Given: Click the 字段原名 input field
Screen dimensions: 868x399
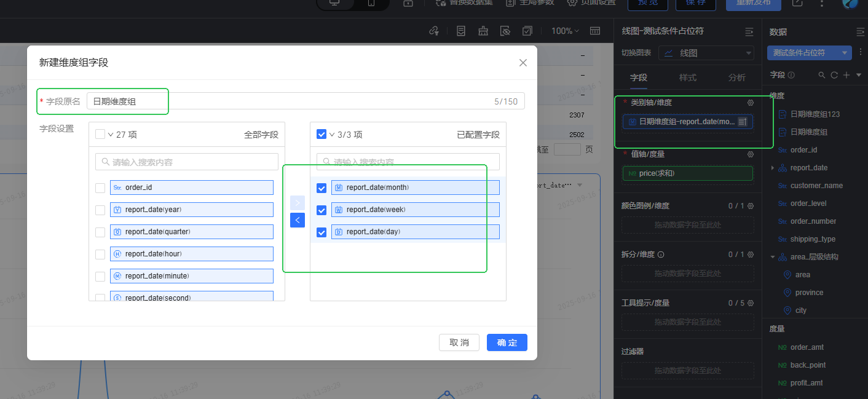Looking at the screenshot, I should (306, 101).
